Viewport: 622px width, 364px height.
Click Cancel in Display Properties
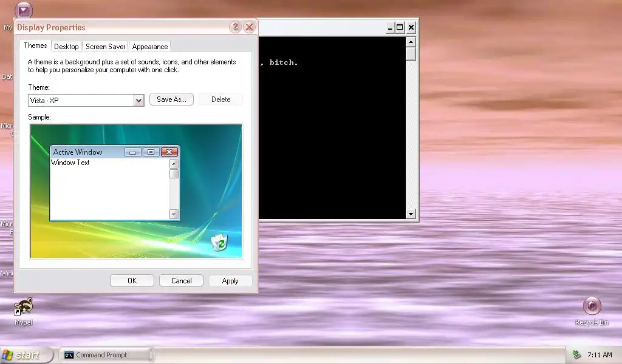click(x=181, y=281)
